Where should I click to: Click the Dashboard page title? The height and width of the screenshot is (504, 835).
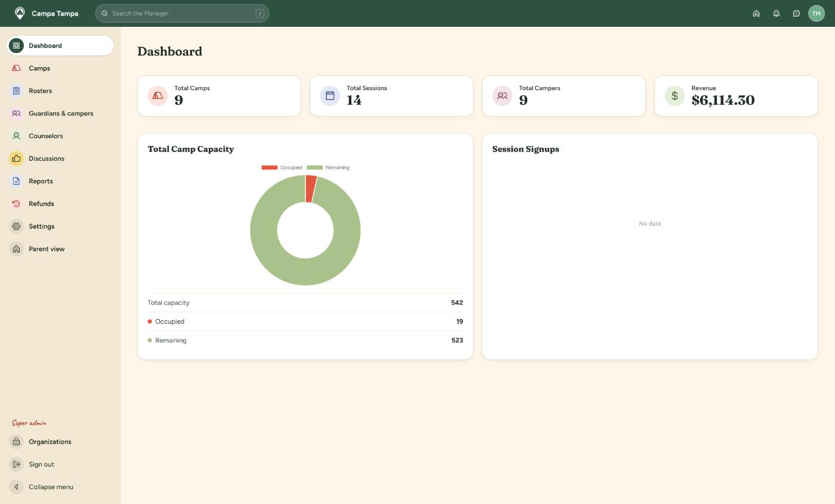click(169, 51)
